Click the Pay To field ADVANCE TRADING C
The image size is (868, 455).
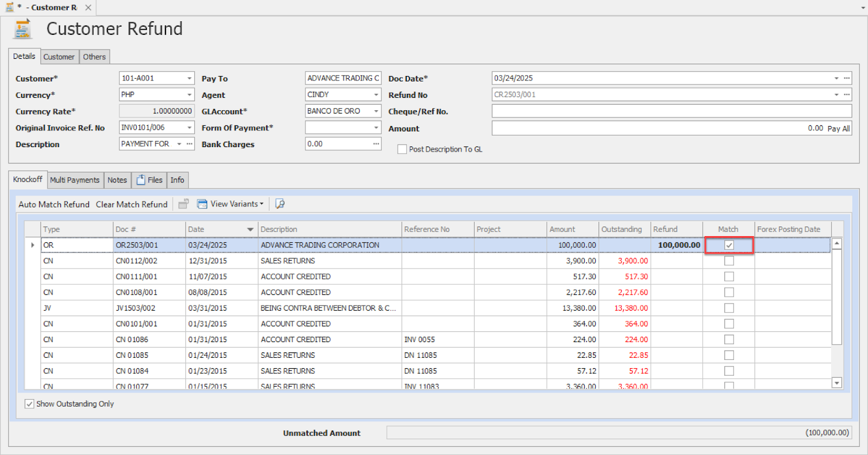tap(343, 78)
